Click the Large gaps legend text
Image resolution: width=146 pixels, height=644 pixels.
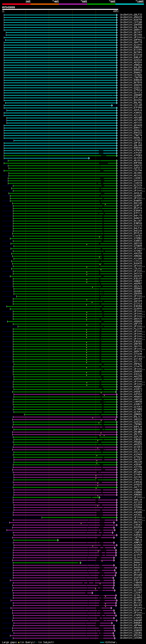(28, 642)
